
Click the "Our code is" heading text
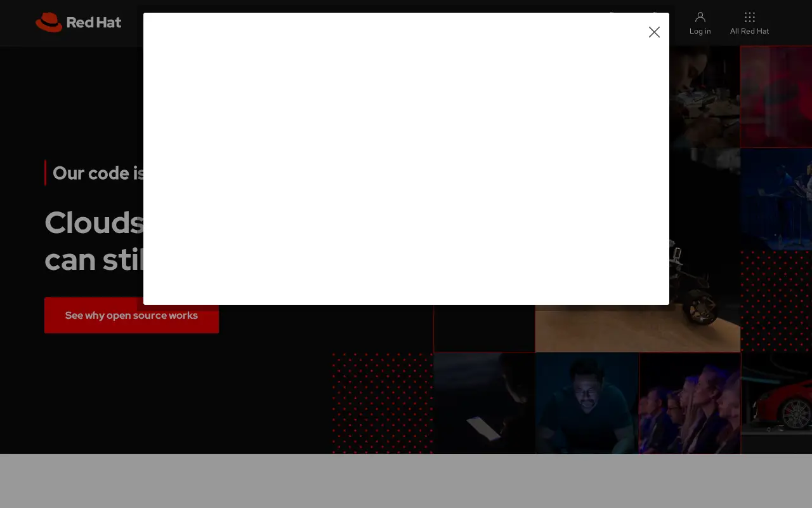pos(99,173)
